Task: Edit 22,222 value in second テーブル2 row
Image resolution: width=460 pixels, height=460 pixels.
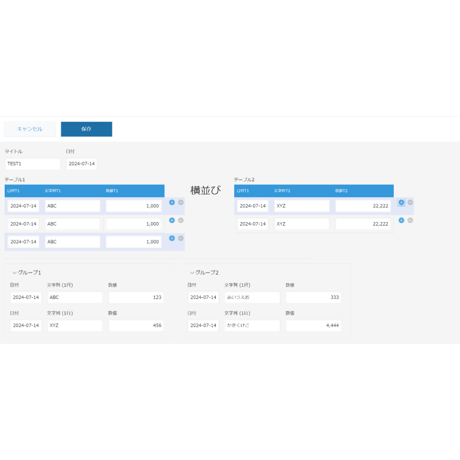Action: (363, 224)
